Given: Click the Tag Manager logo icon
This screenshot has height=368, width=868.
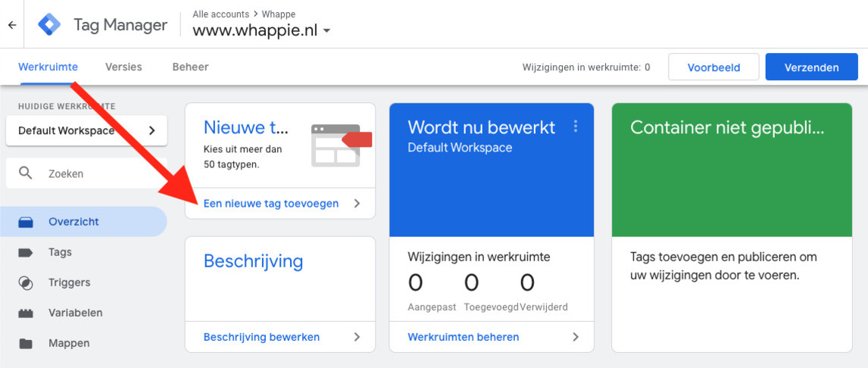Looking at the screenshot, I should point(50,25).
